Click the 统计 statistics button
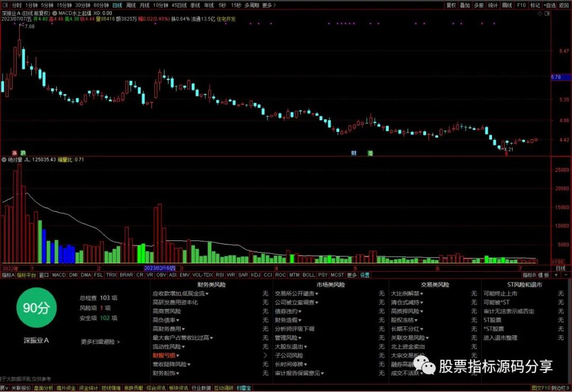This screenshot has width=572, height=392. 493,5
